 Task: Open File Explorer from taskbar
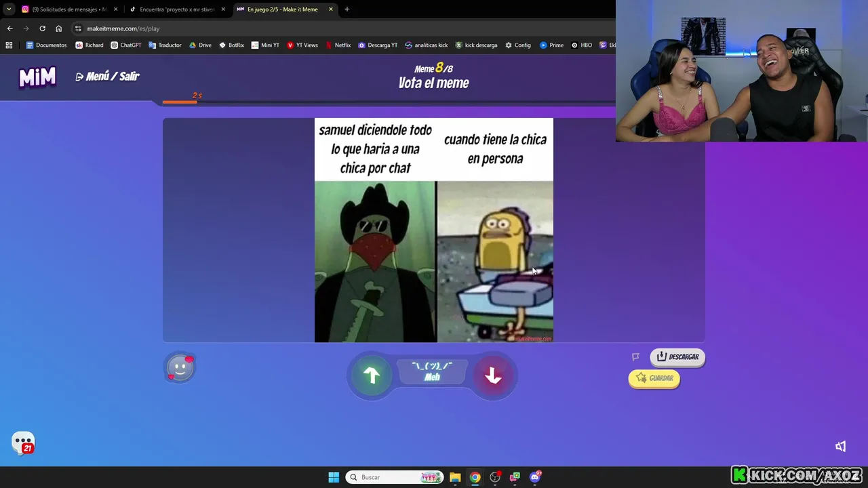pyautogui.click(x=455, y=477)
